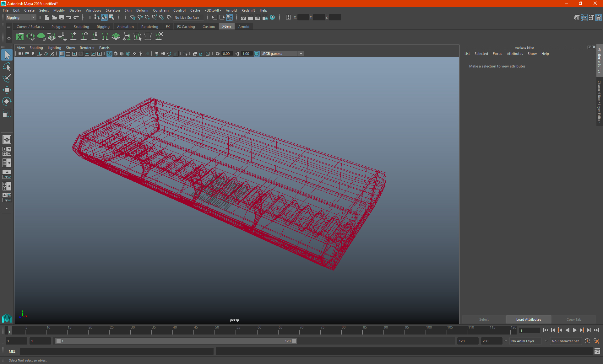This screenshot has height=364, width=603.
Task: Click the New Scene icon
Action: click(47, 18)
